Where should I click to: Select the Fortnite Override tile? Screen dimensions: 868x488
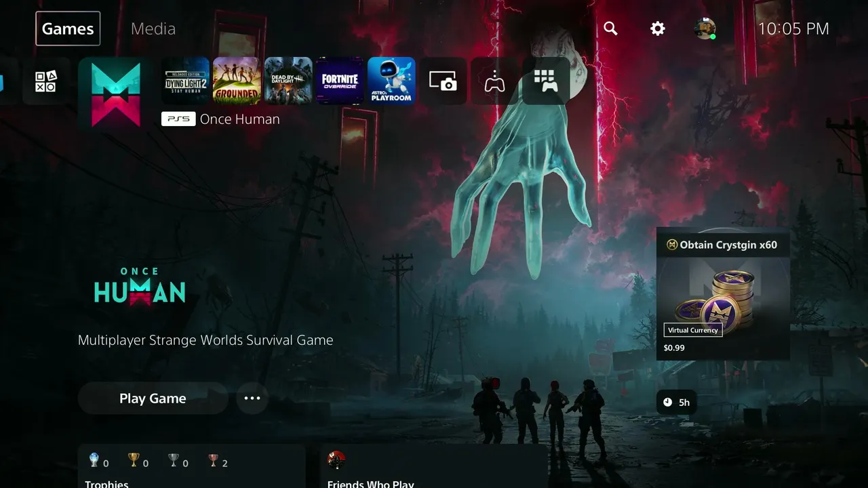(340, 81)
